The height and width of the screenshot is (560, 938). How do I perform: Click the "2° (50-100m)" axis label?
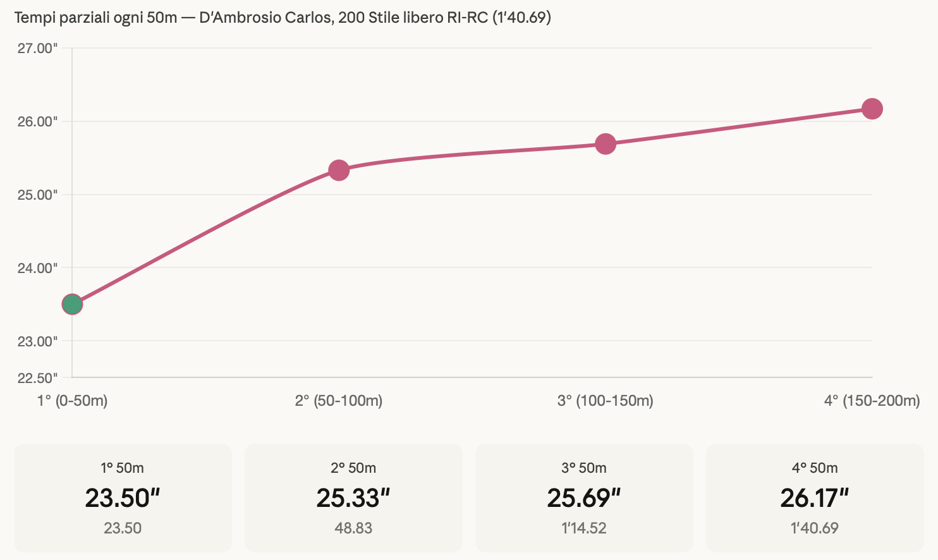pyautogui.click(x=339, y=401)
